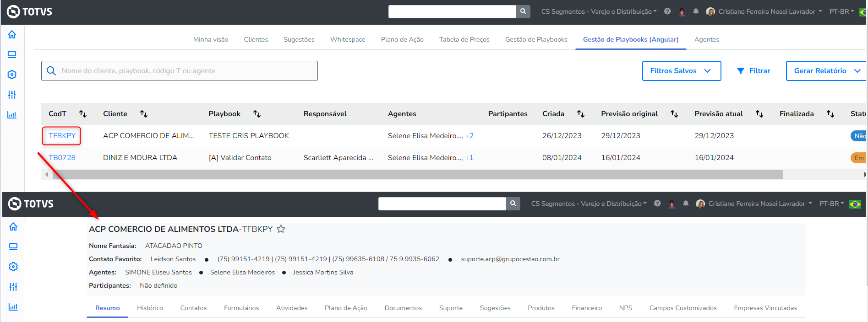Expand Gerar Relatório dropdown
This screenshot has width=868, height=322.
click(826, 71)
